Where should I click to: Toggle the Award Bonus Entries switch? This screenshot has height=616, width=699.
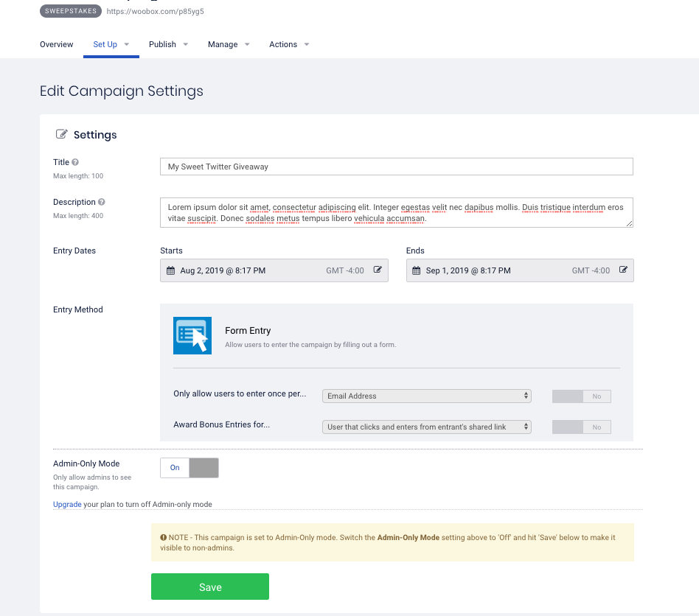581,427
